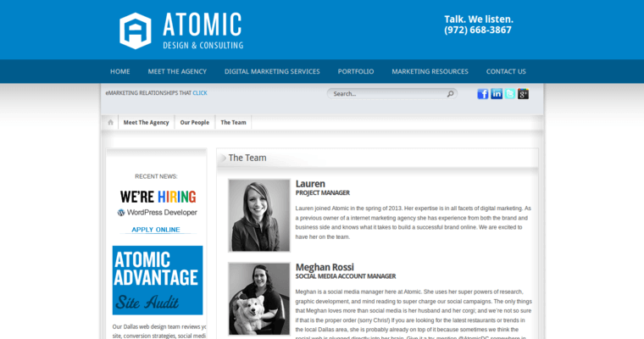This screenshot has height=339, width=644.
Task: Click the search magnifier icon
Action: [450, 94]
